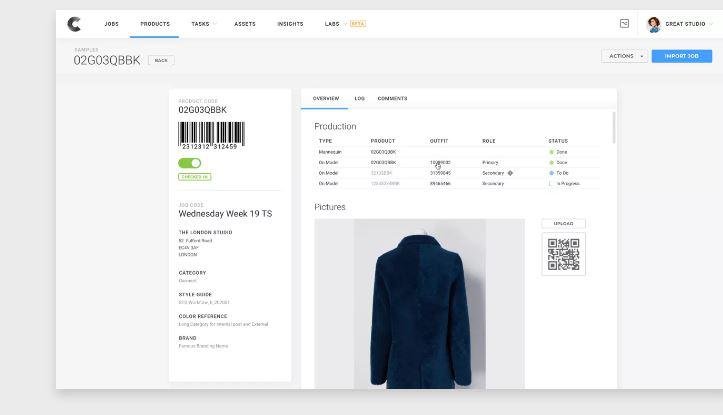
Task: Click the green Checked In badge
Action: point(194,177)
